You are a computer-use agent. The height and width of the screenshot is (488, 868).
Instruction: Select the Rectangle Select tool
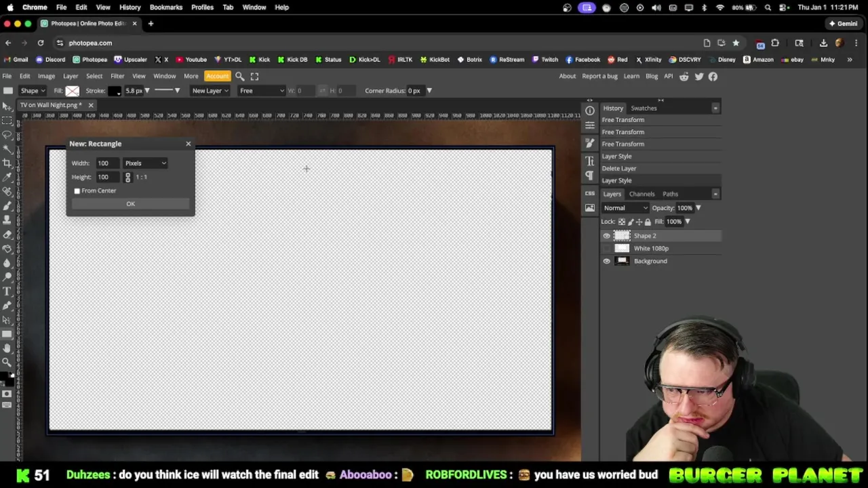point(7,121)
